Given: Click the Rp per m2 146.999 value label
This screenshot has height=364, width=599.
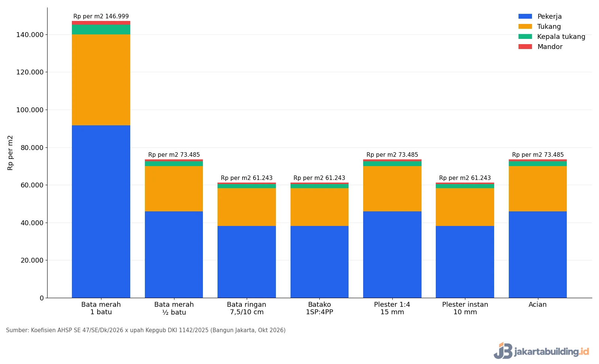Looking at the screenshot, I should tap(101, 16).
